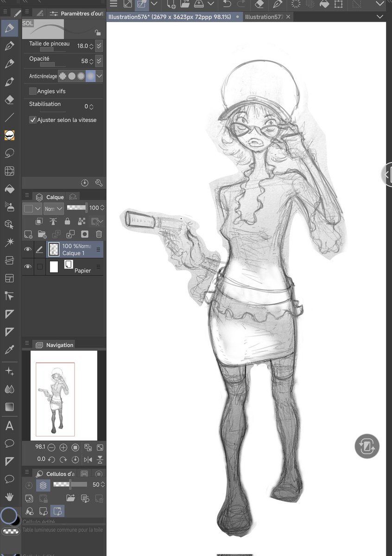
Task: Zoom in with plus in Navigation
Action: [63, 448]
